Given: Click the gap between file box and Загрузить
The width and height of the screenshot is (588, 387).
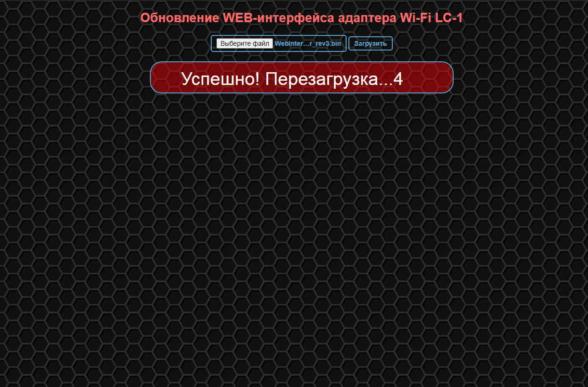Looking at the screenshot, I should [348, 43].
